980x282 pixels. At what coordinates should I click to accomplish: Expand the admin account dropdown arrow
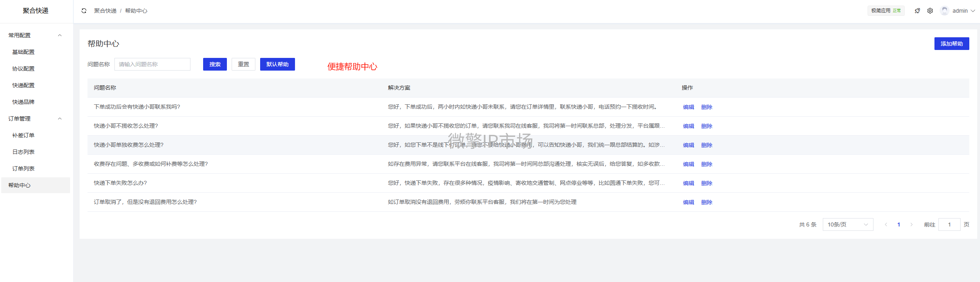[x=973, y=11]
